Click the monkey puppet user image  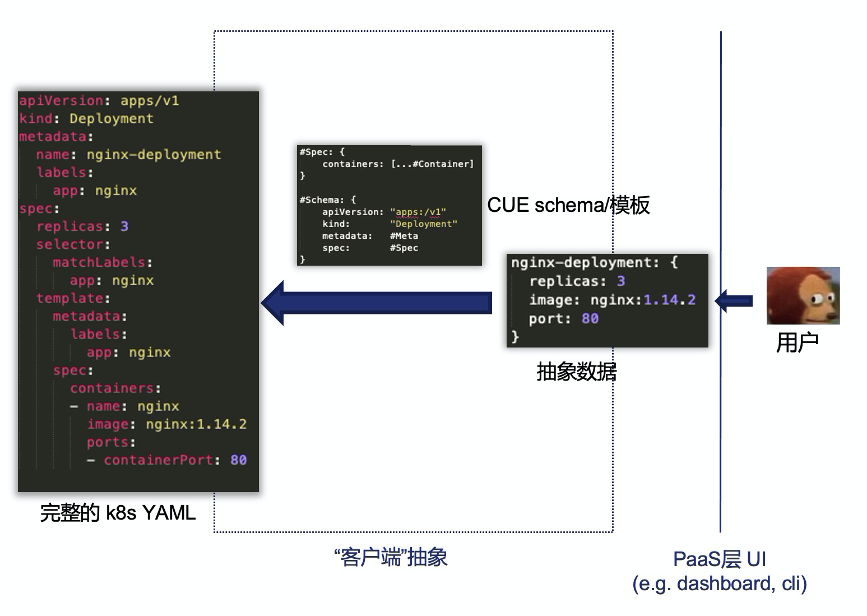click(803, 295)
